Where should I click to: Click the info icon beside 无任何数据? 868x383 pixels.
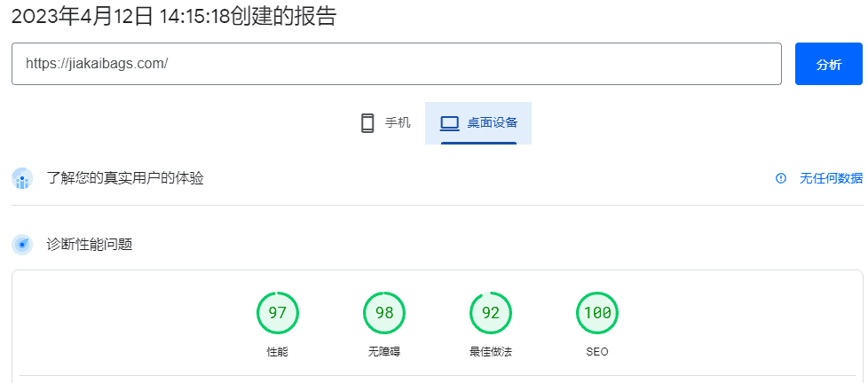coord(780,178)
